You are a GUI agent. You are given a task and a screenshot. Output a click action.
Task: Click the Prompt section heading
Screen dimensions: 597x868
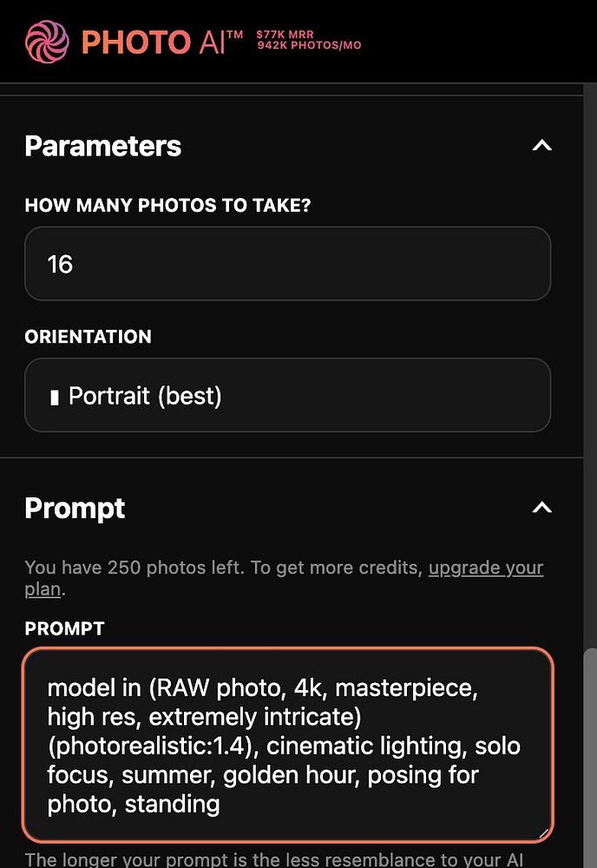point(75,508)
